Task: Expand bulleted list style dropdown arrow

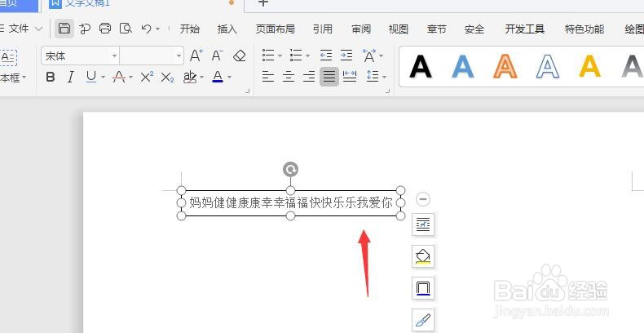Action: point(280,55)
